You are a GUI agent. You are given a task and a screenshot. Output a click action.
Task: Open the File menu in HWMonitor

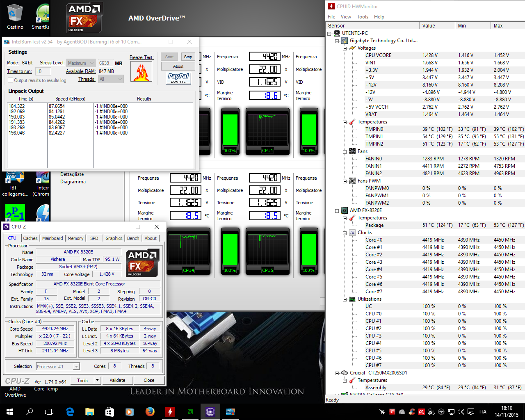(x=331, y=17)
